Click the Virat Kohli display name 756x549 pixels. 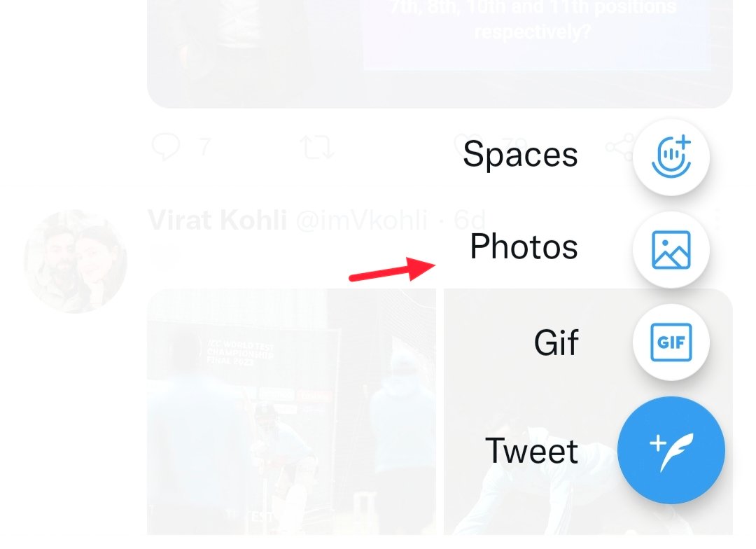(218, 220)
